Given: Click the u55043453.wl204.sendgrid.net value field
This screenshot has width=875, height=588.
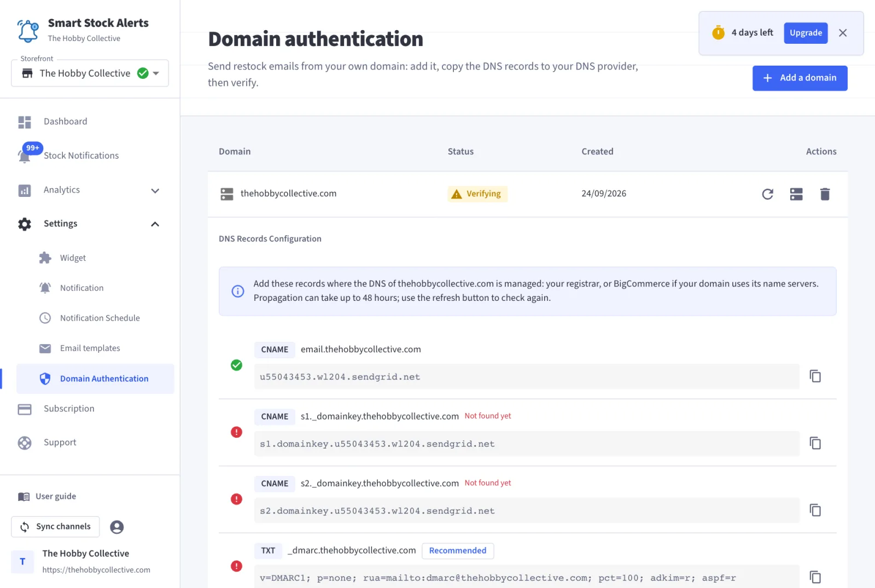Looking at the screenshot, I should [527, 377].
